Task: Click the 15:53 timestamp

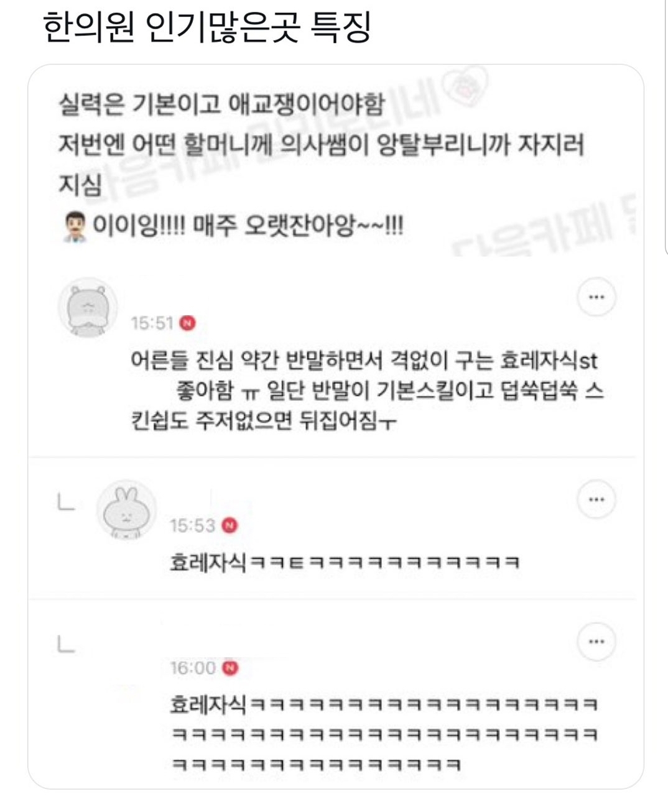Action: point(192,525)
